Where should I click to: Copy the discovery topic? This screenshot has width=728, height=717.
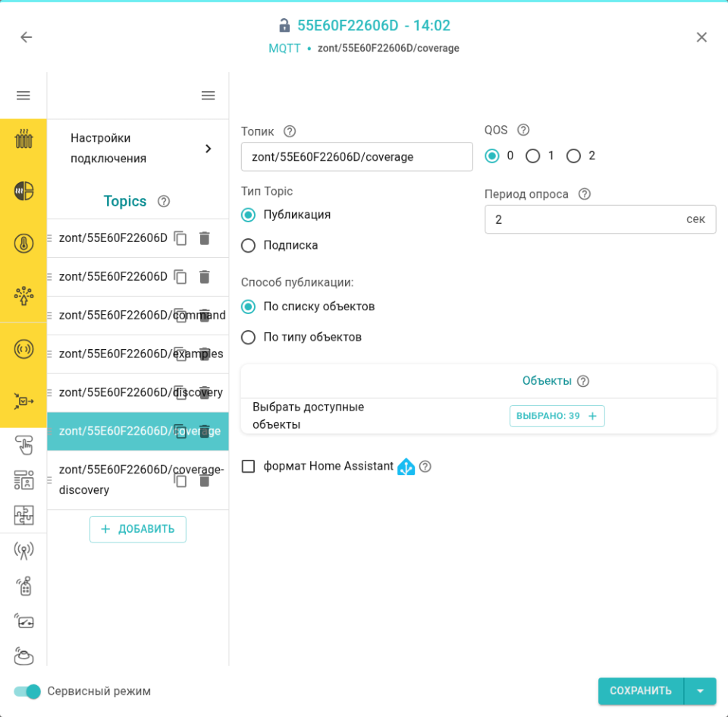[x=180, y=392]
